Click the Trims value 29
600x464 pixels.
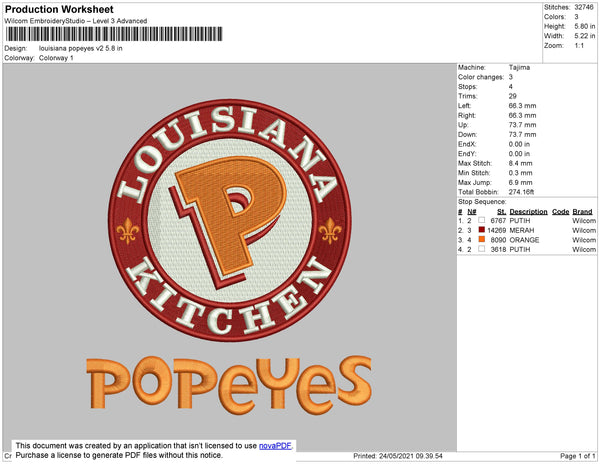pyautogui.click(x=513, y=96)
